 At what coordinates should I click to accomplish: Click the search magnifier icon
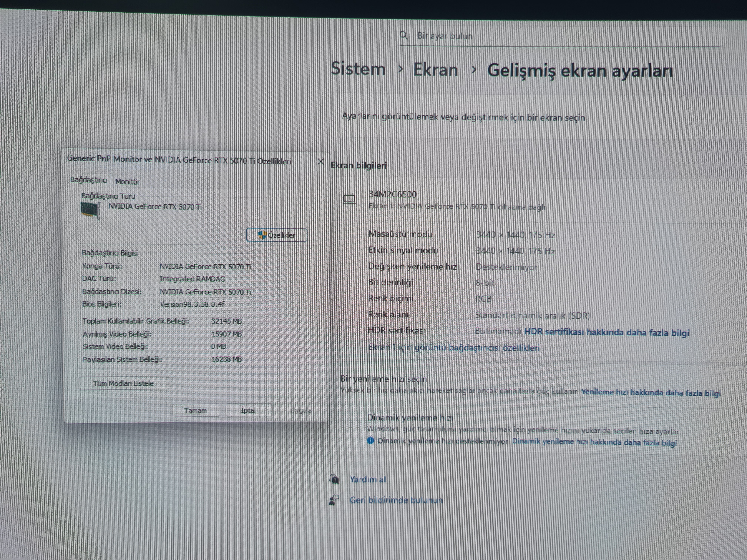pyautogui.click(x=404, y=35)
